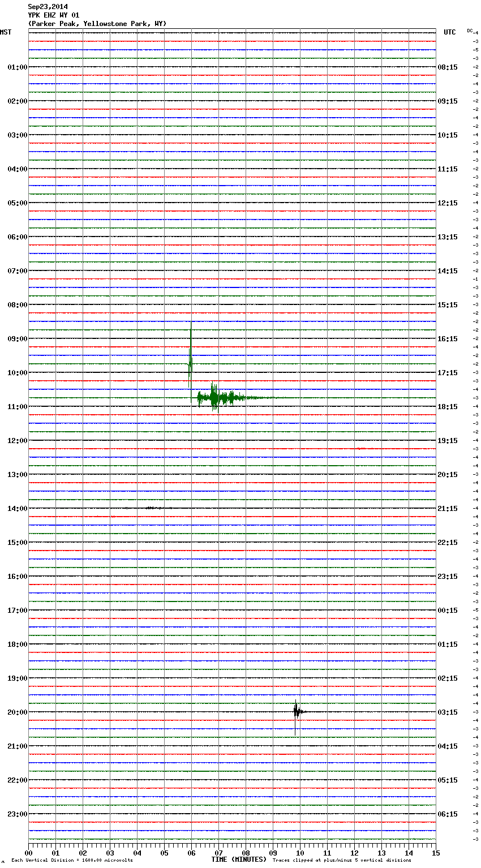Click the Parker Peak, Yellowstone Park location label
Screen dimensions: 481x868
pos(97,24)
